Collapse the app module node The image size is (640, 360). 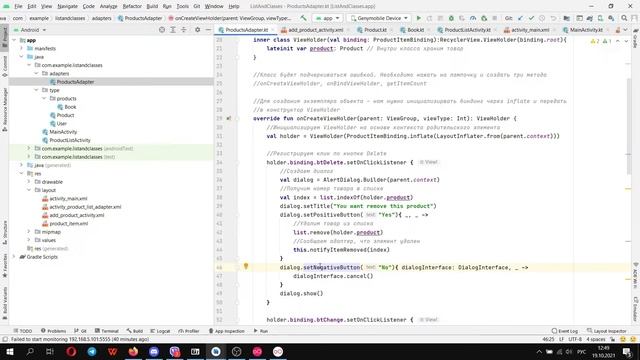pyautogui.click(x=14, y=40)
